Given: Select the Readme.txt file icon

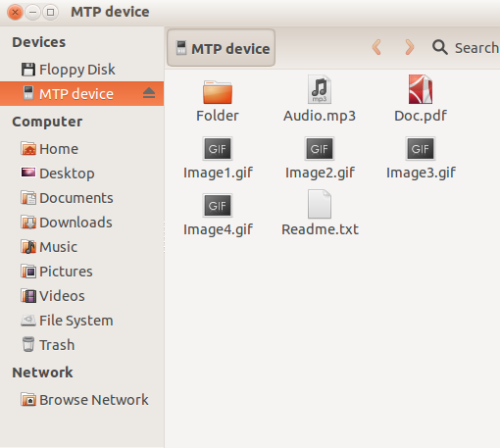Looking at the screenshot, I should 320,204.
